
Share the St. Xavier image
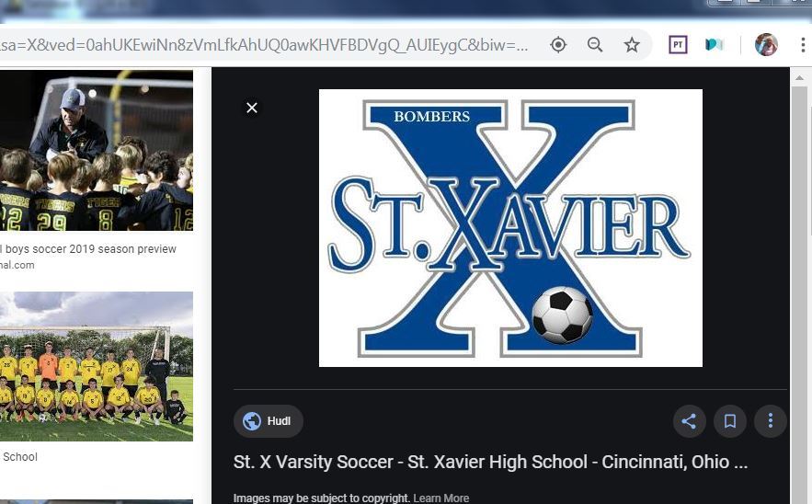pyautogui.click(x=688, y=421)
